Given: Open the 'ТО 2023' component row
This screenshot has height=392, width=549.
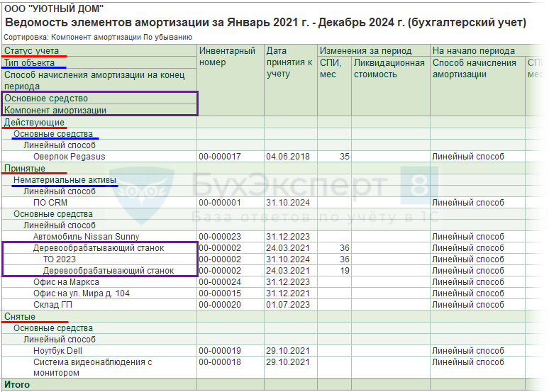Looking at the screenshot, I should tap(99, 259).
